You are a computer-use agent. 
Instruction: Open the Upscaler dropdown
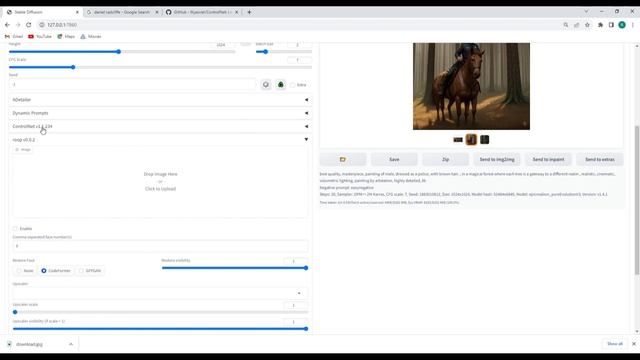160,293
